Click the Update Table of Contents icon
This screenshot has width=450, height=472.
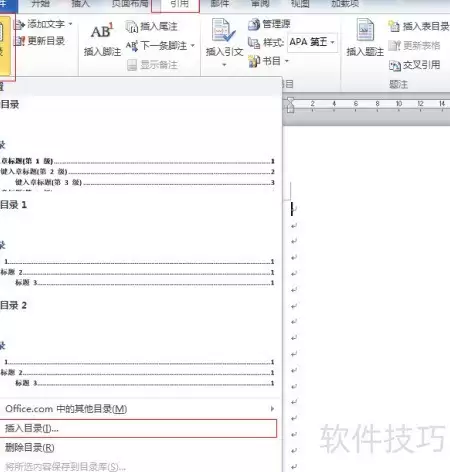click(19, 41)
